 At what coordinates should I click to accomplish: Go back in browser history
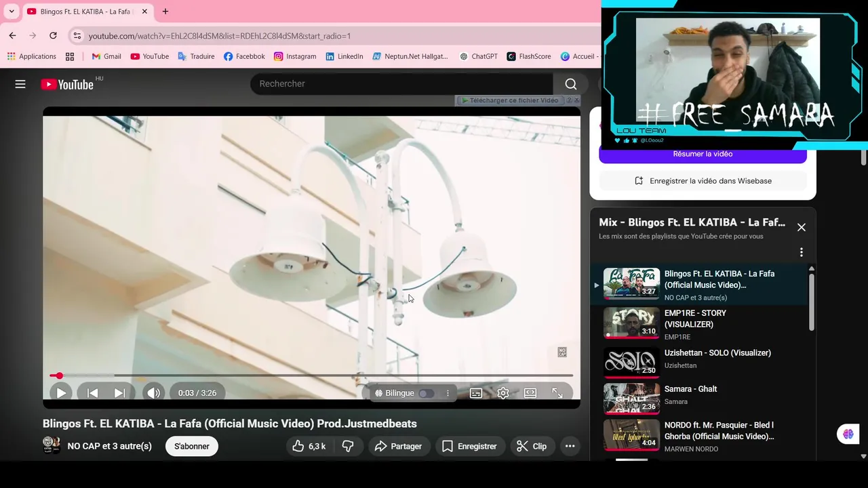click(12, 36)
